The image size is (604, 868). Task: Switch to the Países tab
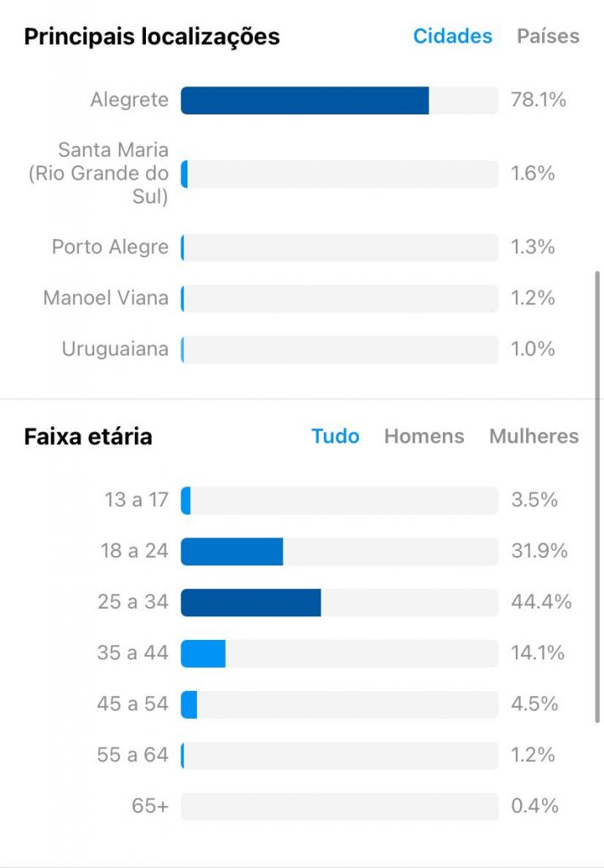[548, 36]
